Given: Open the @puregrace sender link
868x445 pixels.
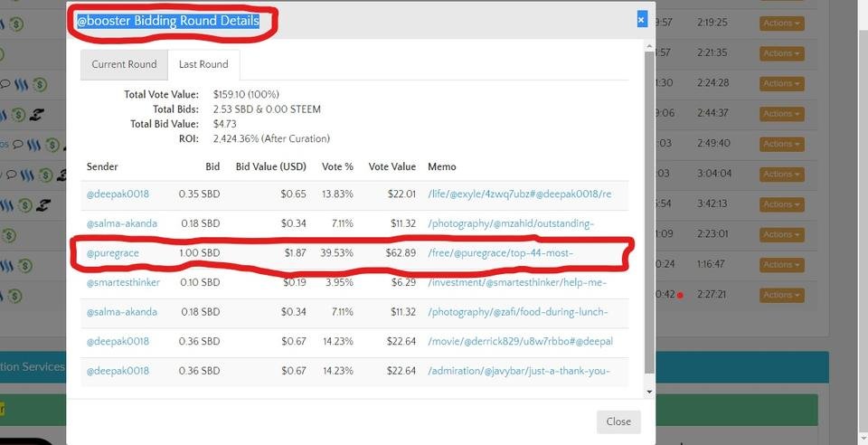Looking at the screenshot, I should pyautogui.click(x=113, y=253).
